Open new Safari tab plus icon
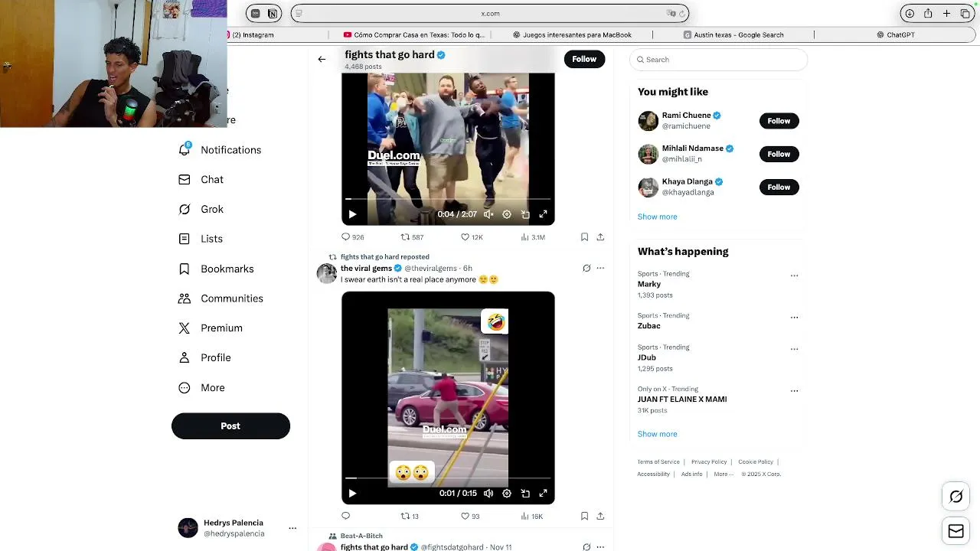 (x=946, y=13)
